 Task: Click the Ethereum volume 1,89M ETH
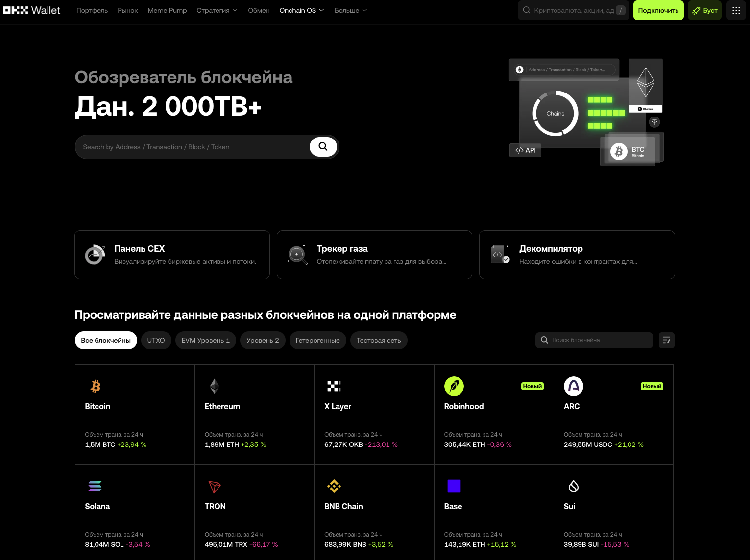[222, 444]
